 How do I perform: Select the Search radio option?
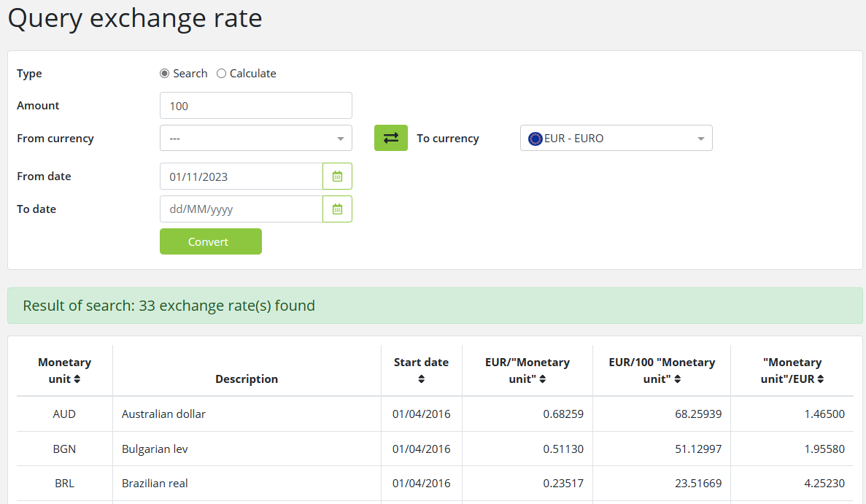coord(165,74)
